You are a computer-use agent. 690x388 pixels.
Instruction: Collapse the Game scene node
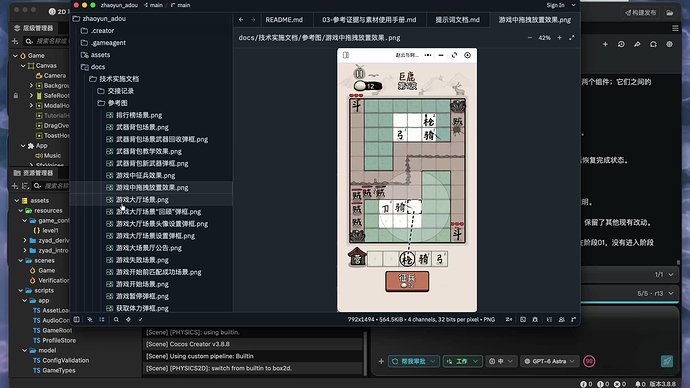15,56
